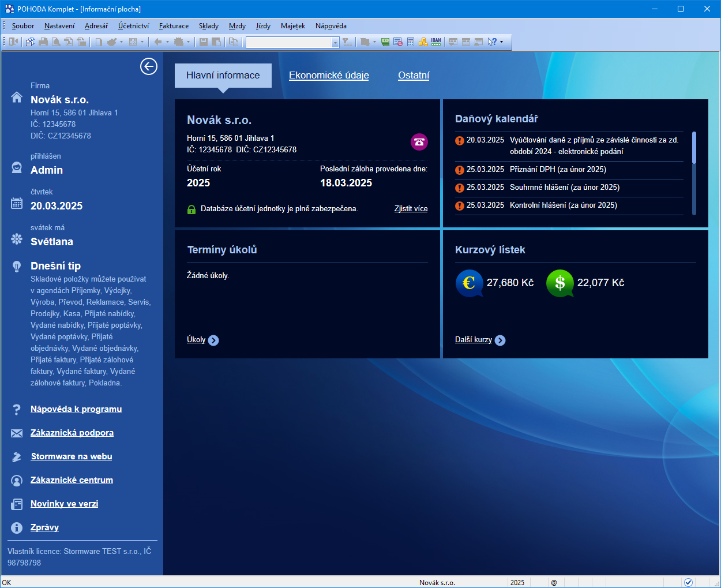Click the home icon beside Firma
Image resolution: width=721 pixels, height=588 pixels.
pos(17,98)
